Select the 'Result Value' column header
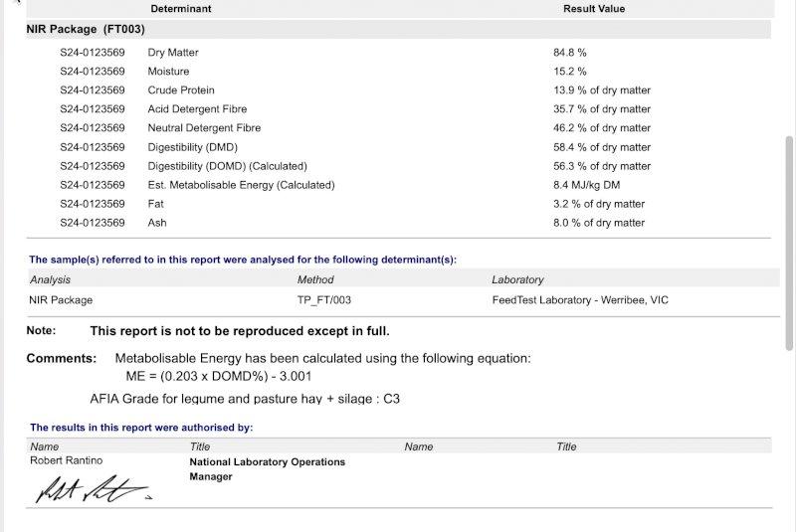This screenshot has width=796, height=532. coord(594,9)
